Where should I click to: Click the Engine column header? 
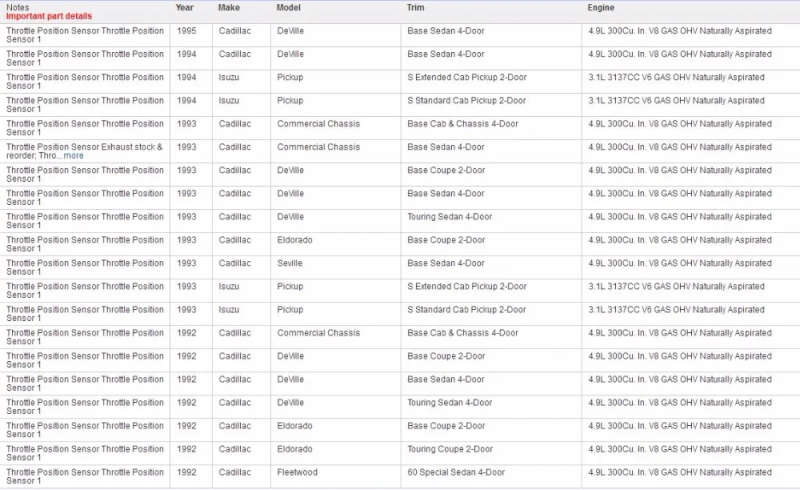[x=601, y=8]
